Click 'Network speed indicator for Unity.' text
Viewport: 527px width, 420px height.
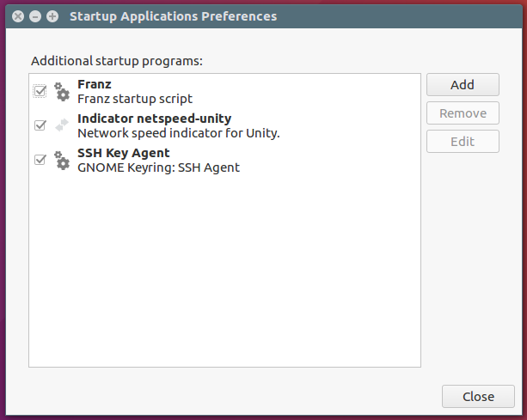coord(179,133)
